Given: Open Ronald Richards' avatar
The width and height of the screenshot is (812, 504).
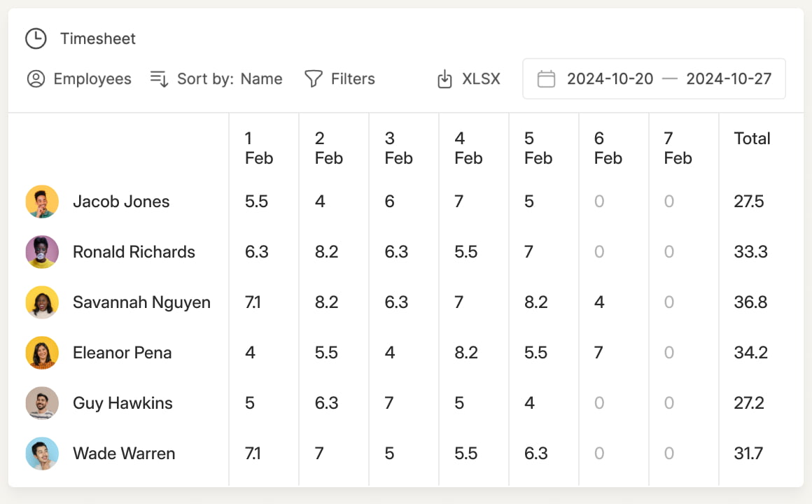Looking at the screenshot, I should coord(42,252).
